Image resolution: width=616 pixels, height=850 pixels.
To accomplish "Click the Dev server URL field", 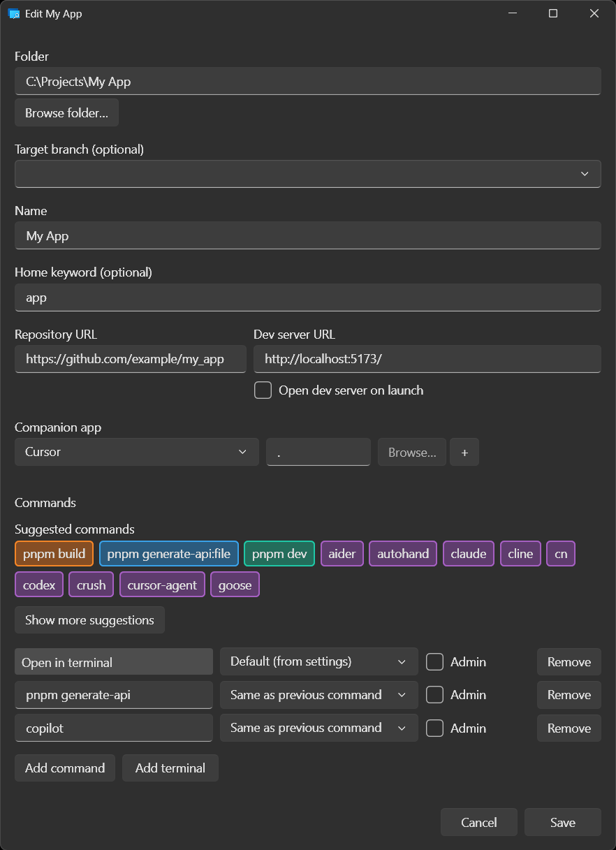I will tap(427, 359).
